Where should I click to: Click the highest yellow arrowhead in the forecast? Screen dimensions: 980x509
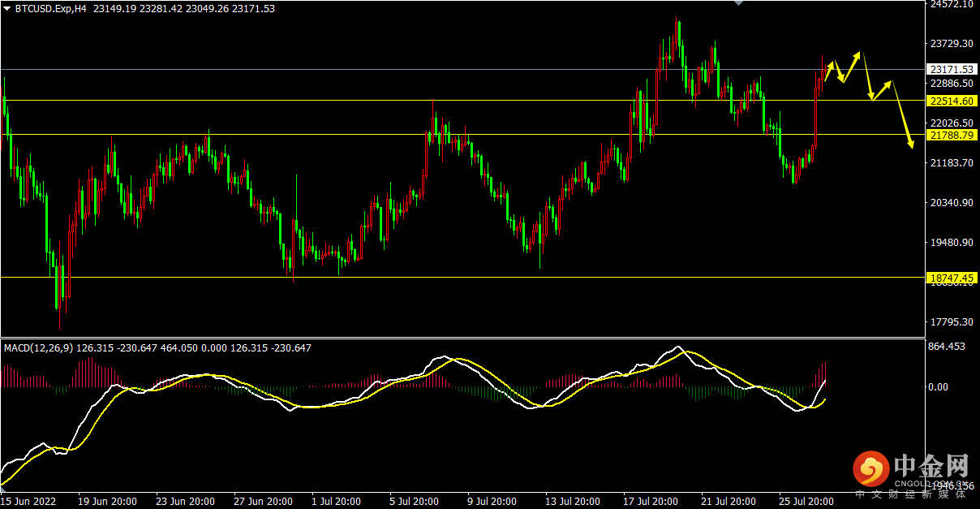[858, 54]
